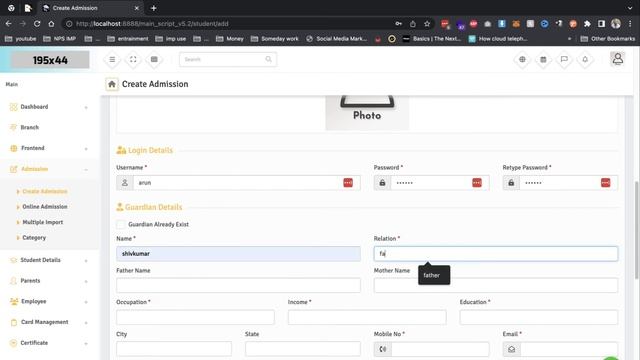Screen dimensions: 640x360
Task: Open a new browser tab with plus icon
Action: 153,8
